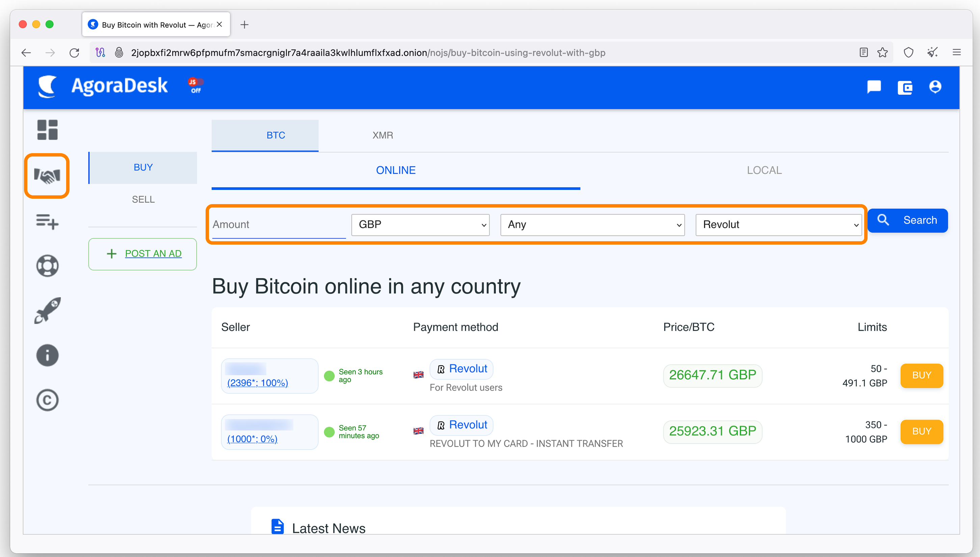Viewport: 980px width, 557px height.
Task: Switch to the XMR tab
Action: (x=383, y=135)
